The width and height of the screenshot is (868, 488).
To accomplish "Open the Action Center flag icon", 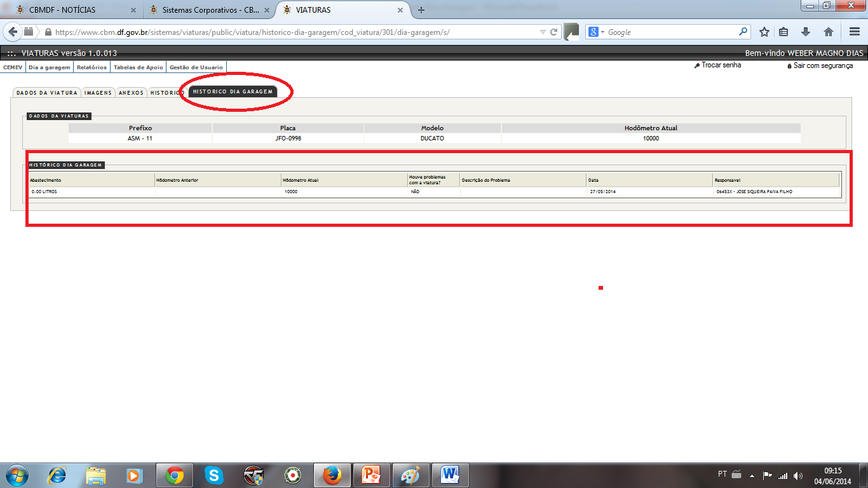I will pos(767,475).
